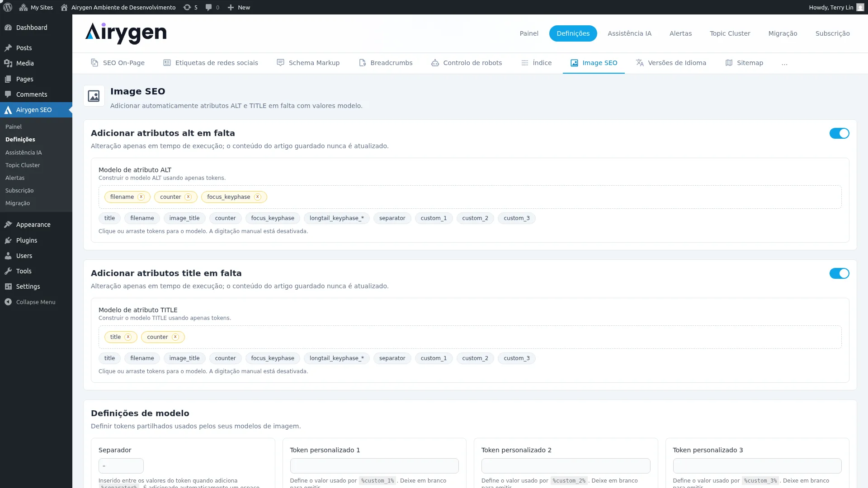The width and height of the screenshot is (868, 488).
Task: Add image_title token to ALT template
Action: [x=184, y=218]
